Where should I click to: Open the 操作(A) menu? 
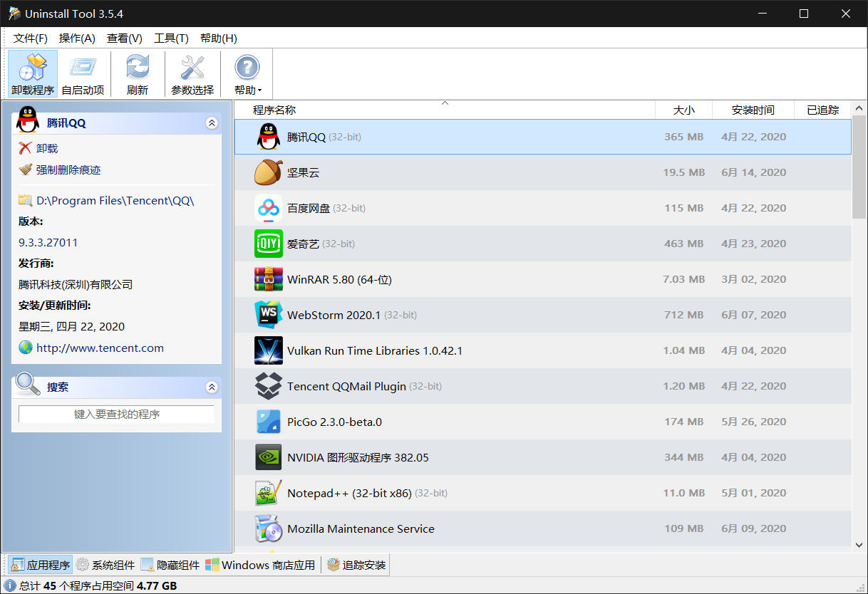click(77, 38)
